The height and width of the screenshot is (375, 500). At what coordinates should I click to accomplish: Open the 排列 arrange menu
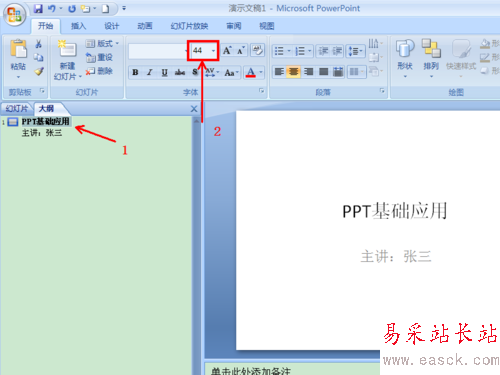(x=431, y=57)
